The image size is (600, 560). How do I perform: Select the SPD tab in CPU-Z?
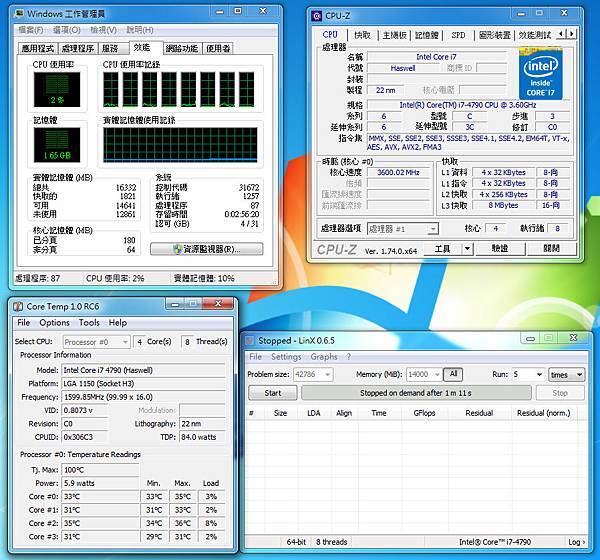click(458, 35)
